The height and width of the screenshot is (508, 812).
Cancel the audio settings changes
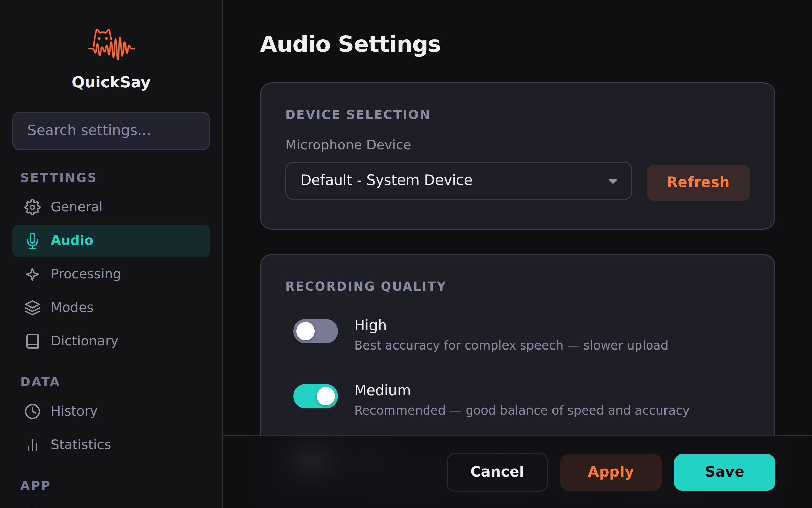(x=497, y=472)
